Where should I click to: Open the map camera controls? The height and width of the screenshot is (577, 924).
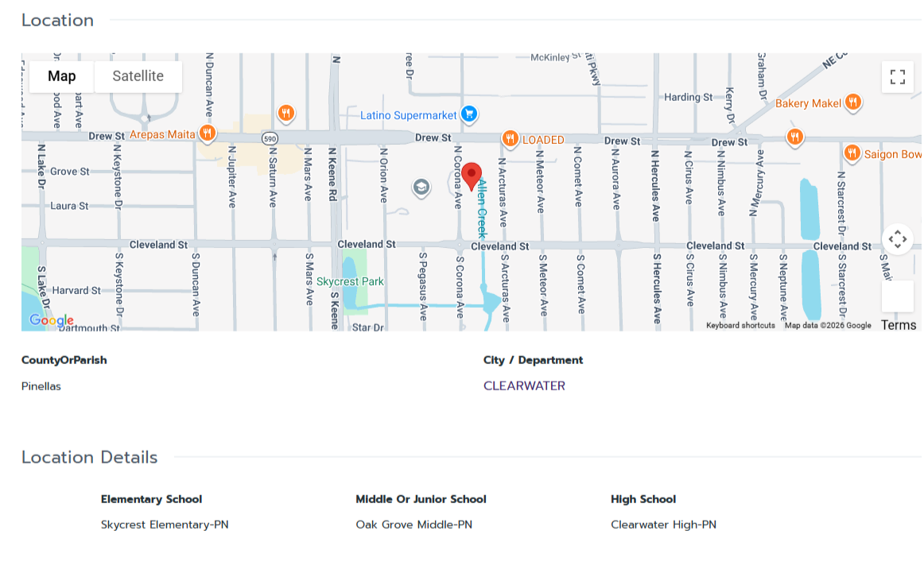point(897,238)
